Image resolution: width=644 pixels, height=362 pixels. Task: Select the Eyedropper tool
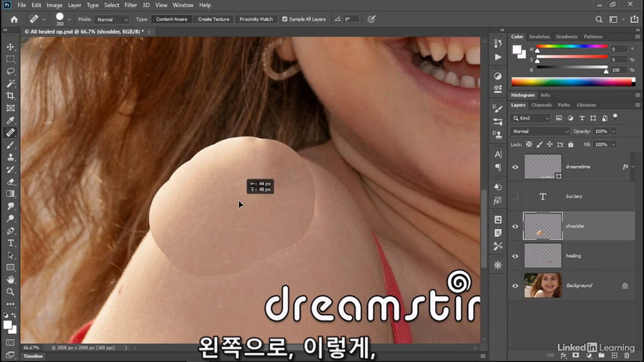(11, 120)
